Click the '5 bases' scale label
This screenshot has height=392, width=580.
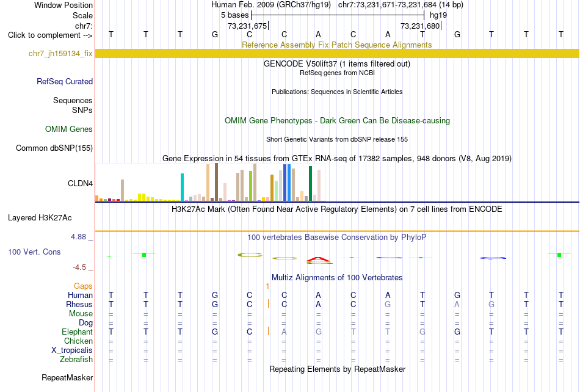point(235,15)
